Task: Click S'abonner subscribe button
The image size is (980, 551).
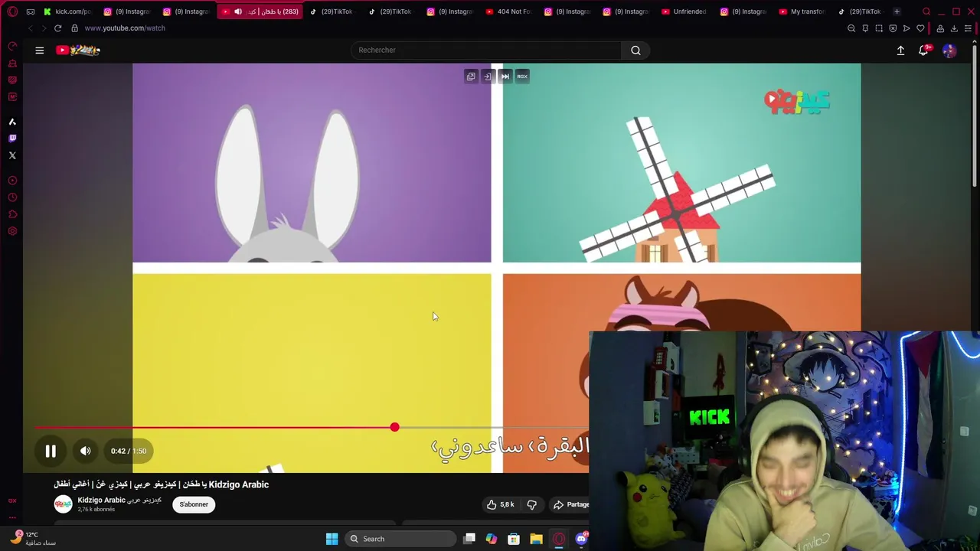Action: [x=194, y=505]
